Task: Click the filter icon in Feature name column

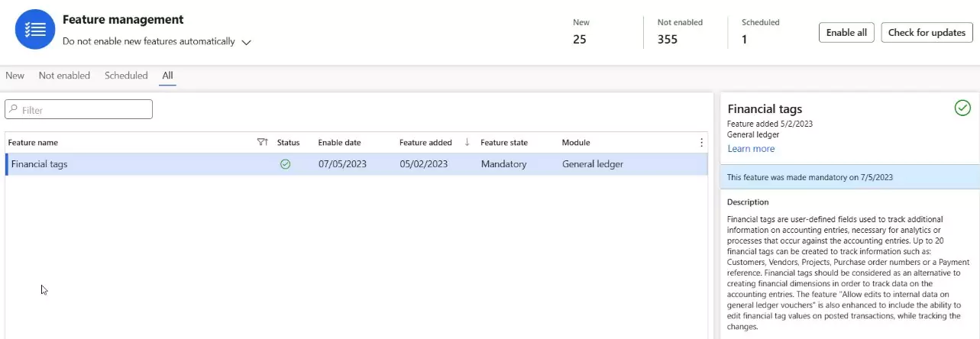Action: tap(262, 143)
